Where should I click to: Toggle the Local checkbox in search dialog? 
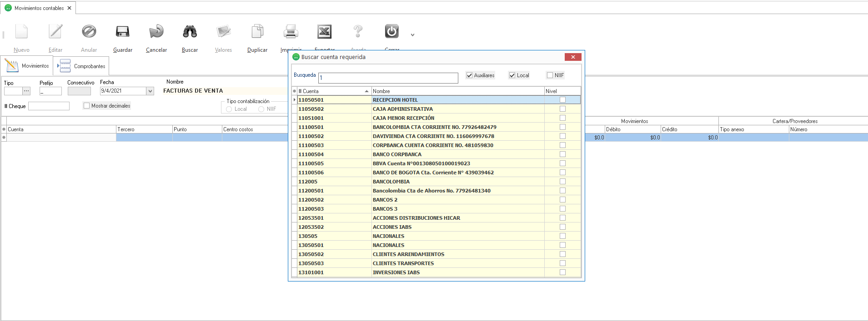point(512,75)
